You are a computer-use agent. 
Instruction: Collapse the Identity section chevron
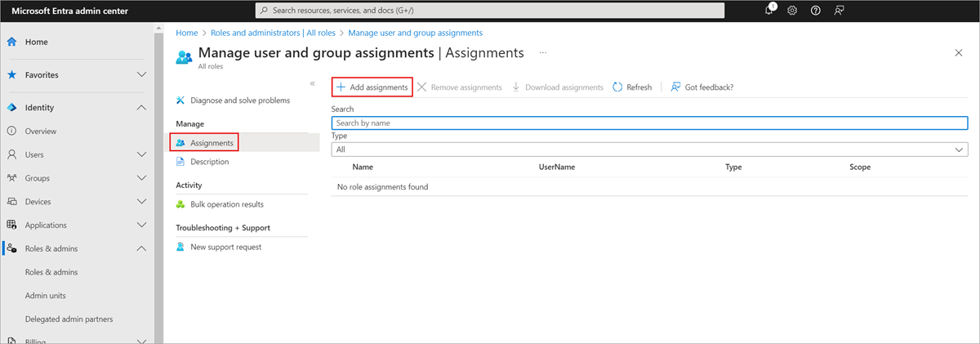click(x=141, y=108)
